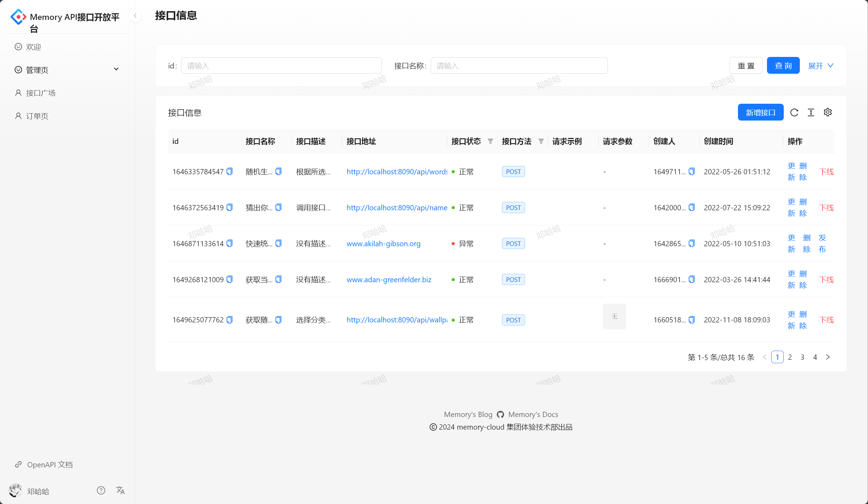
Task: Go to page 2
Action: (x=790, y=357)
